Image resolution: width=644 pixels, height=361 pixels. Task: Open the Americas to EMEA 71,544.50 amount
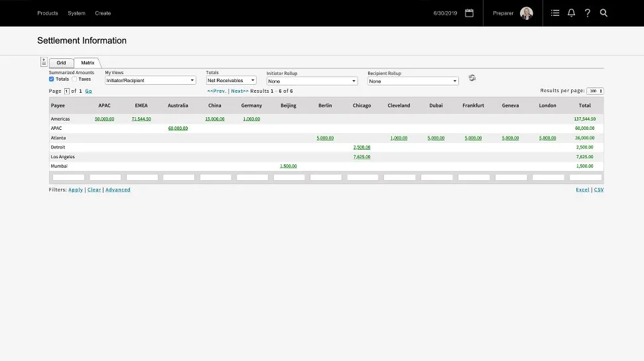pos(141,119)
